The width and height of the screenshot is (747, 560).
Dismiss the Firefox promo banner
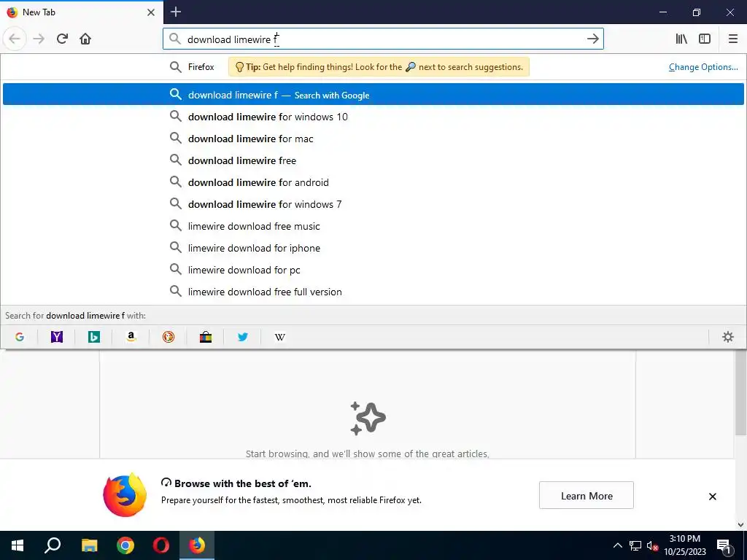click(712, 496)
